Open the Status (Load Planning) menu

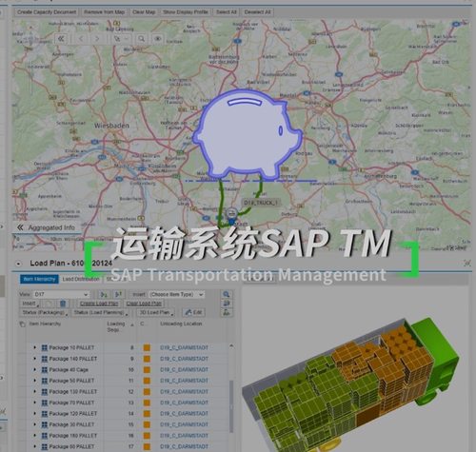point(101,313)
